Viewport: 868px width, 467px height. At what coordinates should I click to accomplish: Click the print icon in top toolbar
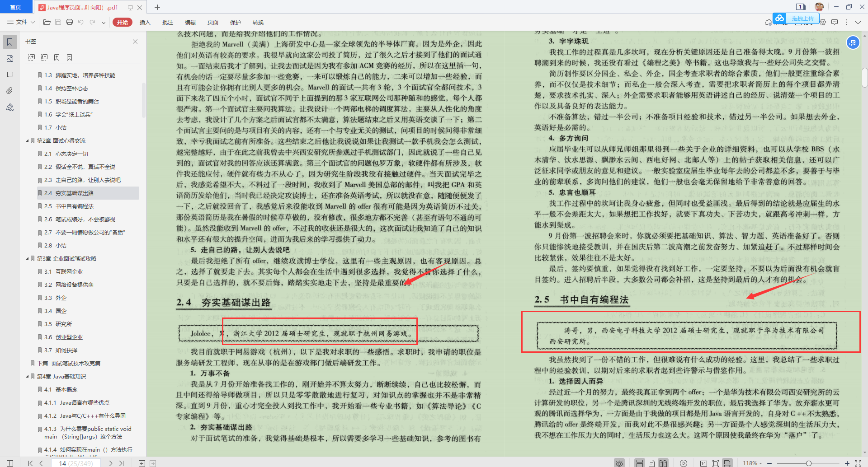[69, 22]
